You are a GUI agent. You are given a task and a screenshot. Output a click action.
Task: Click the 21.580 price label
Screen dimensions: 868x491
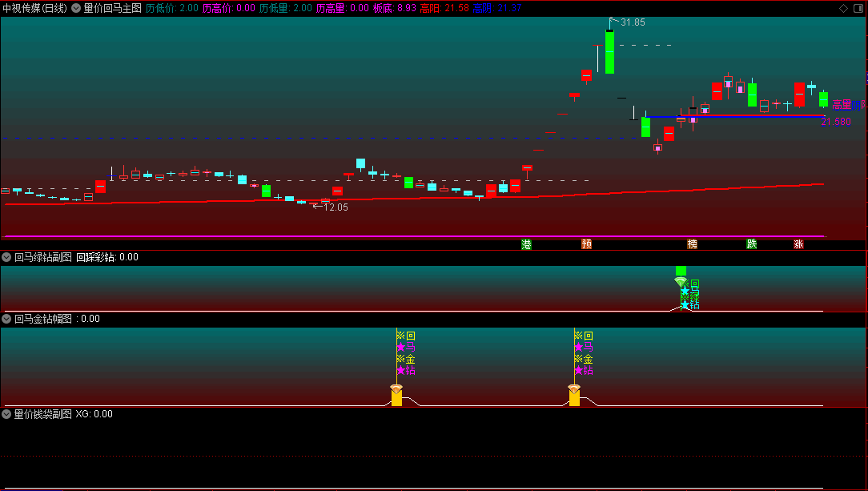836,122
